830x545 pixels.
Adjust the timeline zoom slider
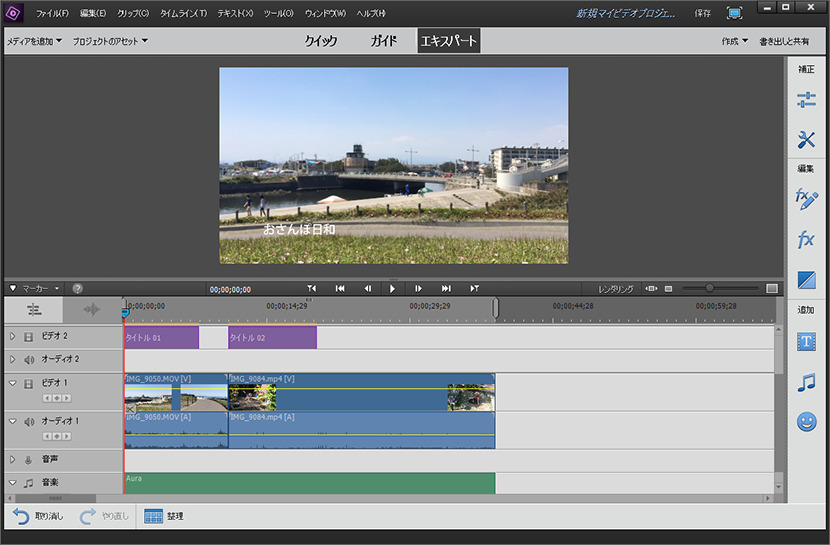(x=710, y=288)
